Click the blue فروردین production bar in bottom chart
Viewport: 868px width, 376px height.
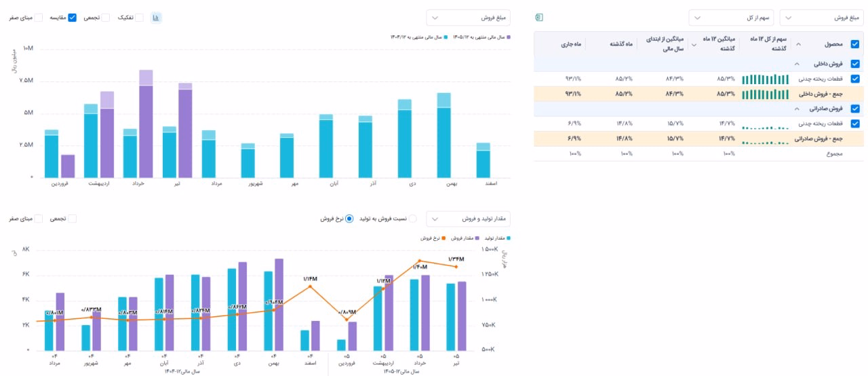tap(342, 345)
